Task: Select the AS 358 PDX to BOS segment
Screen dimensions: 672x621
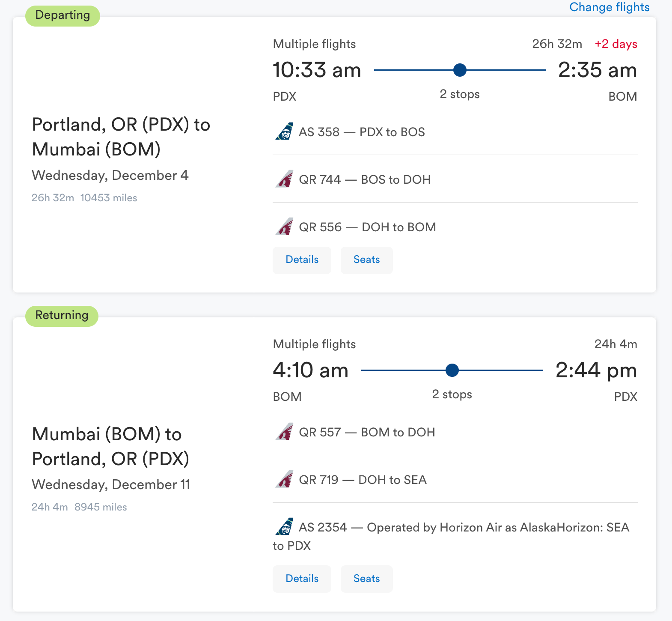Action: 362,132
